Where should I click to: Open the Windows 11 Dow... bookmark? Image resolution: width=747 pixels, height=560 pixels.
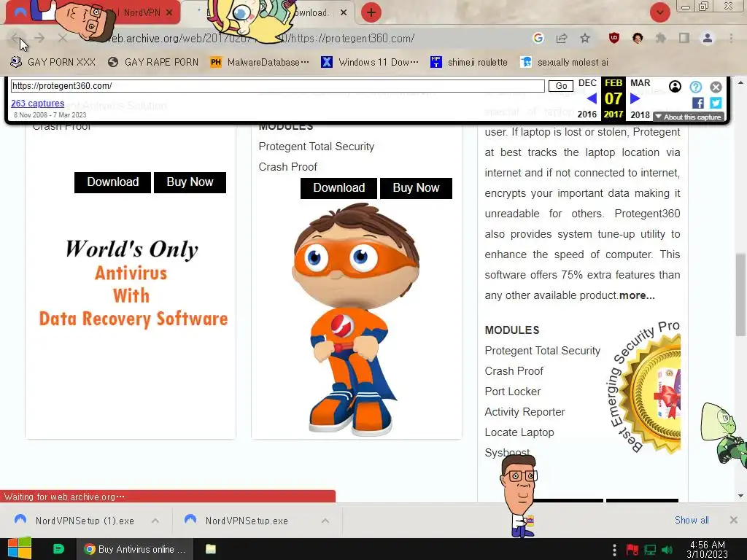pyautogui.click(x=370, y=63)
